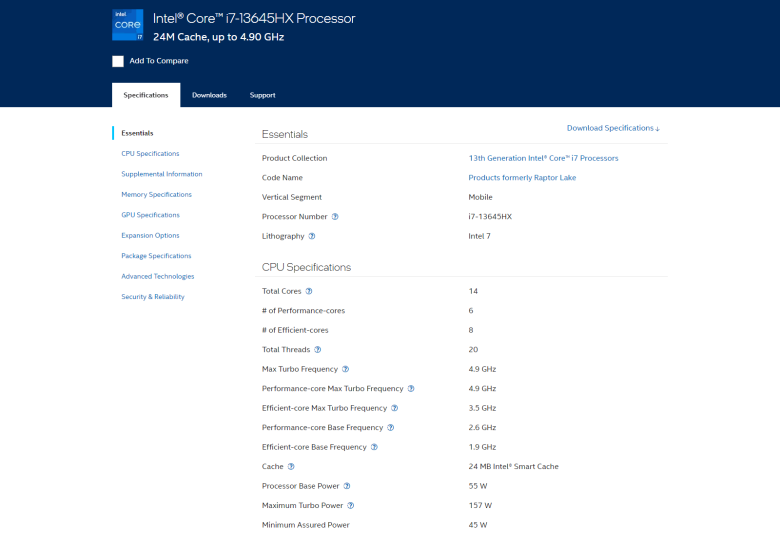Click the Intel Core i7 badge logo
The height and width of the screenshot is (547, 780).
pyautogui.click(x=127, y=25)
